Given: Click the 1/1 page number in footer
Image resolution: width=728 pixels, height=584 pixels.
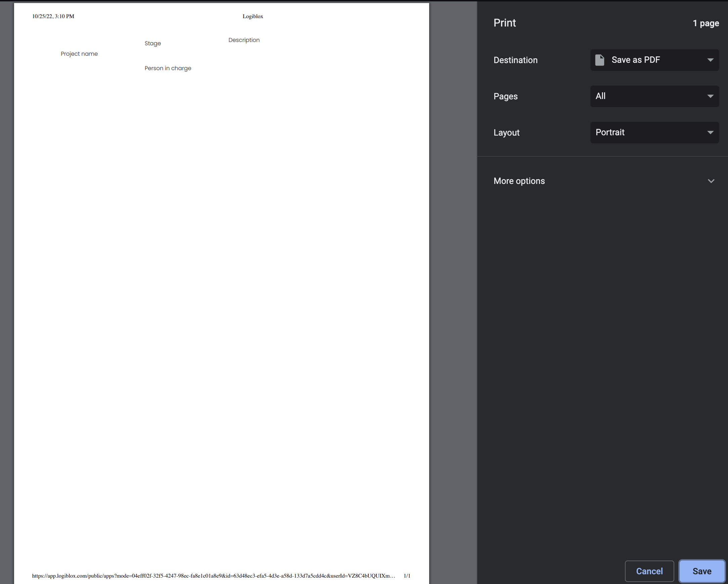Looking at the screenshot, I should point(407,576).
